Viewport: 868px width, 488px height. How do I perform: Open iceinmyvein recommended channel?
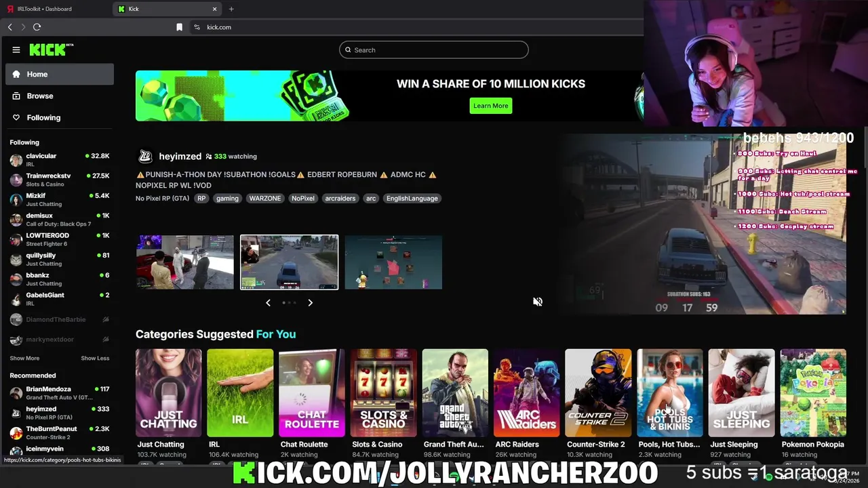tap(60, 451)
